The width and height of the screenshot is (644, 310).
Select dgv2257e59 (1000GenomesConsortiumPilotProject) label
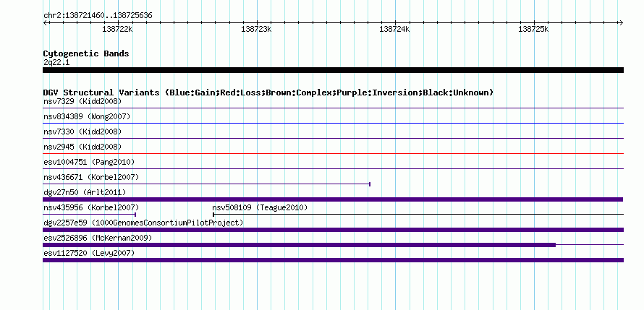[x=143, y=223]
